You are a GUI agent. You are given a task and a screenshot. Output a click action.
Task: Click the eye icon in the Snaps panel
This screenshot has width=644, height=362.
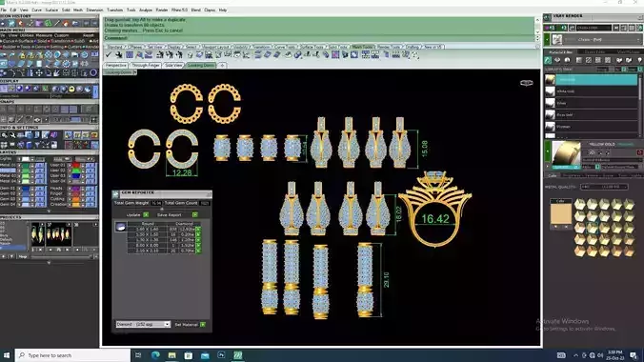(x=37, y=120)
